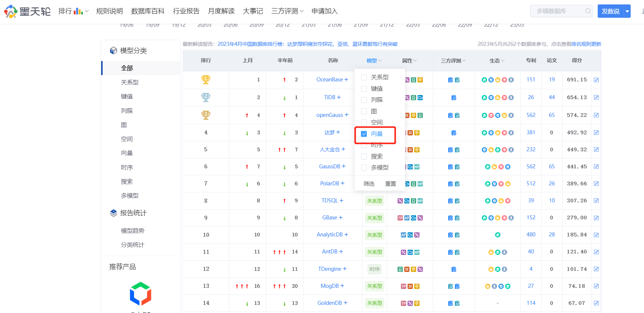Open 规则说明 in top navigation
The image size is (644, 313).
pos(109,11)
